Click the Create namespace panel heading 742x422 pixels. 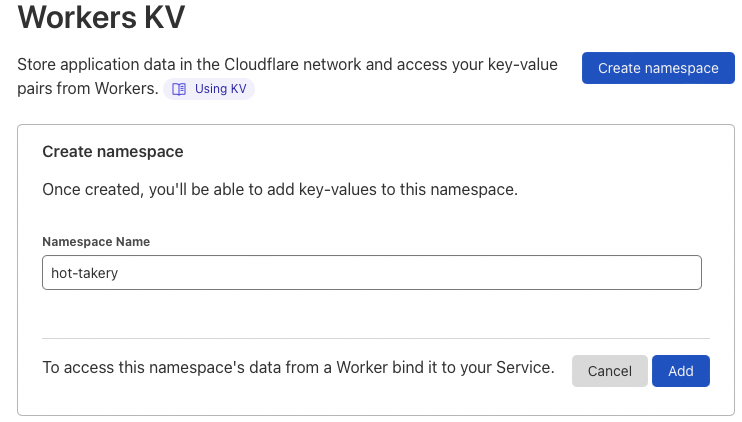[x=112, y=152]
